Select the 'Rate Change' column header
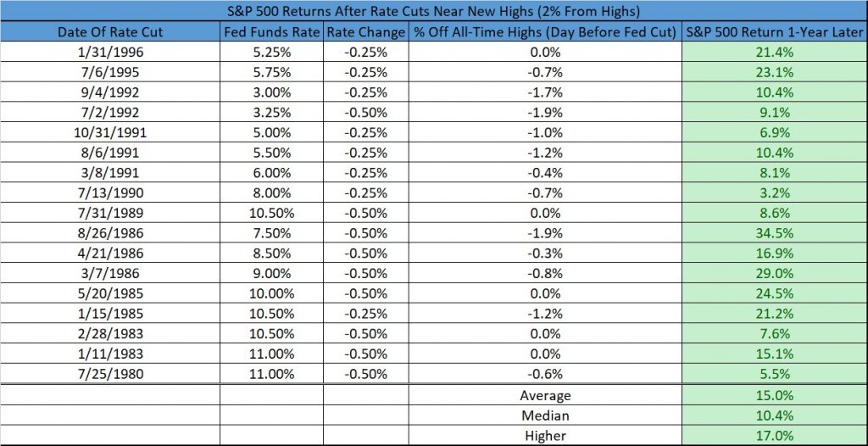The width and height of the screenshot is (868, 446). coord(366,32)
